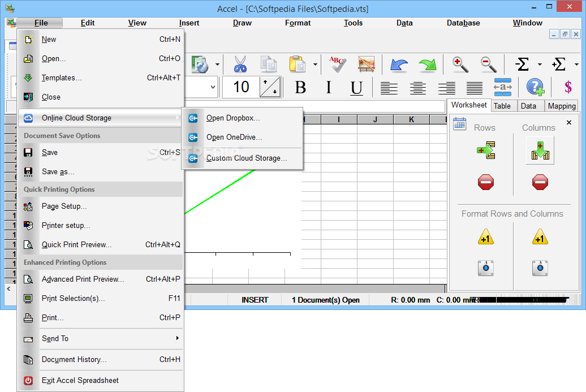Toggle Bold formatting
The image size is (586, 392).
(x=300, y=88)
